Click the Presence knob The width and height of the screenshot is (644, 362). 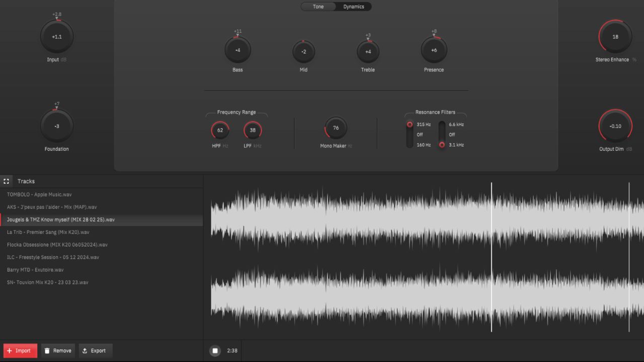coord(434,50)
